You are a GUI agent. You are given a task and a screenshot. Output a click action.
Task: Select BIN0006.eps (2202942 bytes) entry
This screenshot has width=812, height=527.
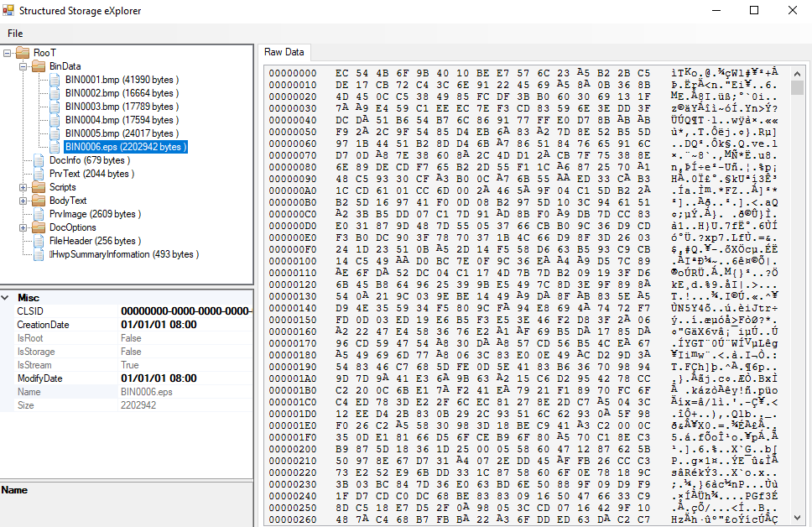tap(126, 147)
